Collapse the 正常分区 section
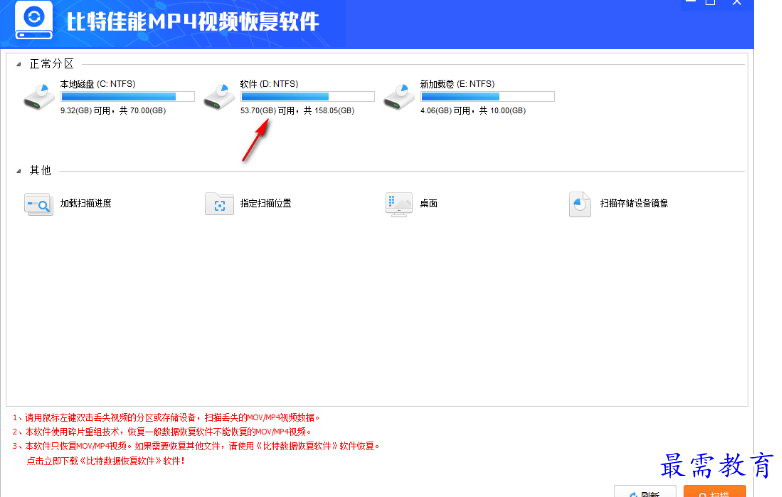The height and width of the screenshot is (497, 782). (x=19, y=64)
